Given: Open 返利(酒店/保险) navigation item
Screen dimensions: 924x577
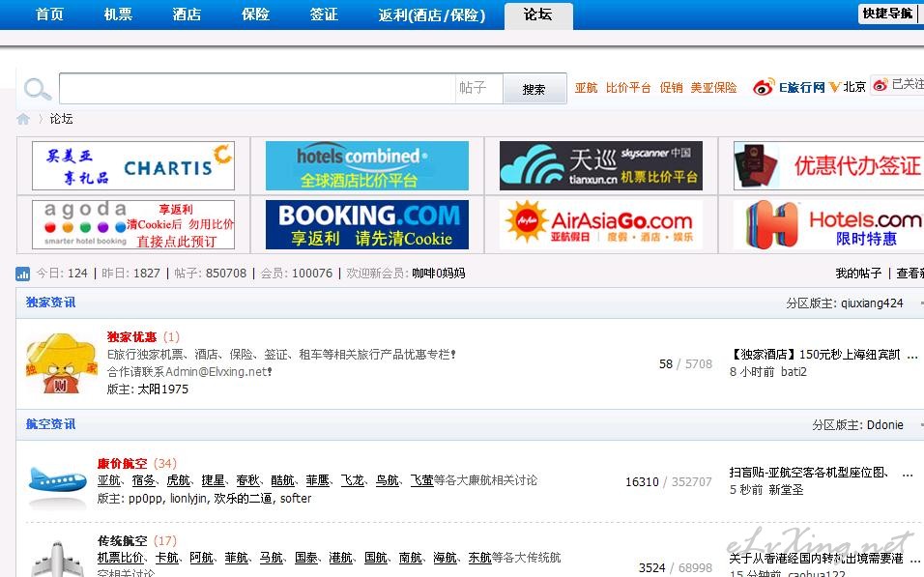Looking at the screenshot, I should (432, 14).
